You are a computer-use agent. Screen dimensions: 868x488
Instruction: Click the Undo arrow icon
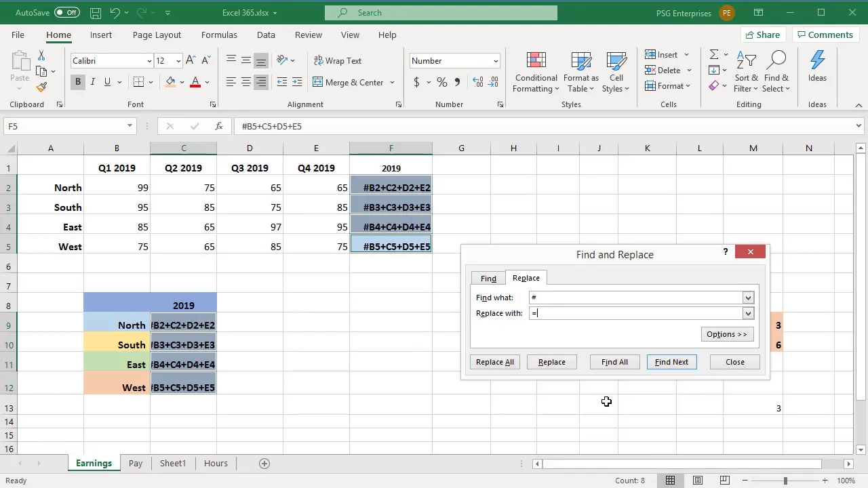tap(115, 13)
